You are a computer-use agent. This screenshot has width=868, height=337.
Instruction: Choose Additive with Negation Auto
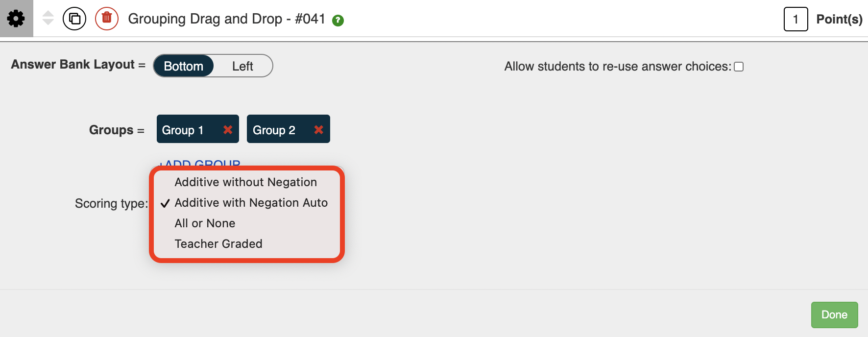pos(251,203)
